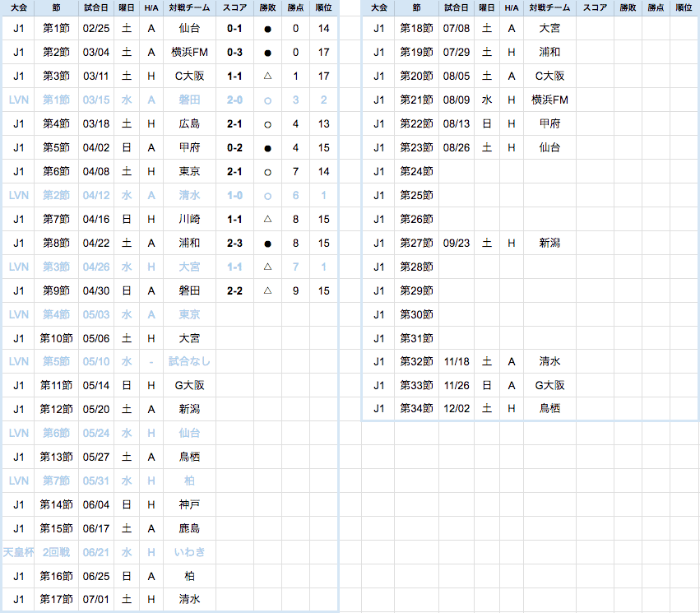Click the draw triangle for C大阪 03/11 row
The image size is (700, 613).
coord(267,76)
